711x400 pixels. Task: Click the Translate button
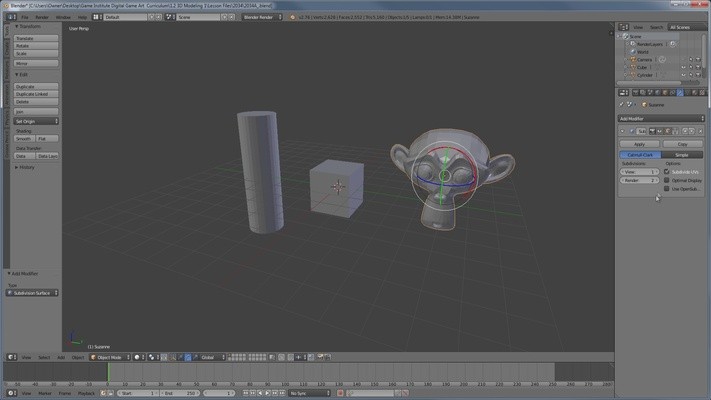click(36, 39)
